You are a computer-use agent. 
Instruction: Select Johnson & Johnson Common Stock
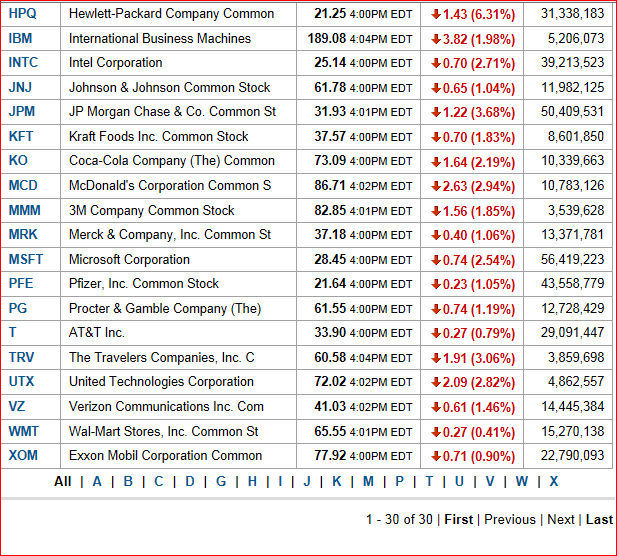(x=170, y=87)
